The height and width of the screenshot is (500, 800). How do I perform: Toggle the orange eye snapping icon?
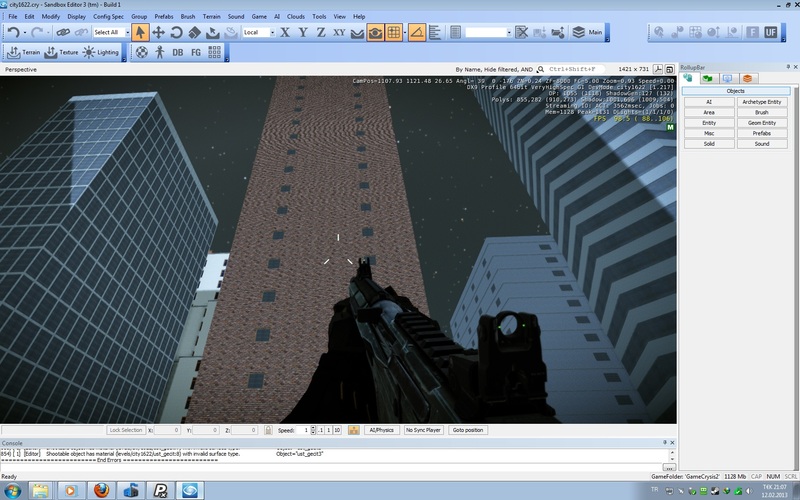[x=375, y=33]
